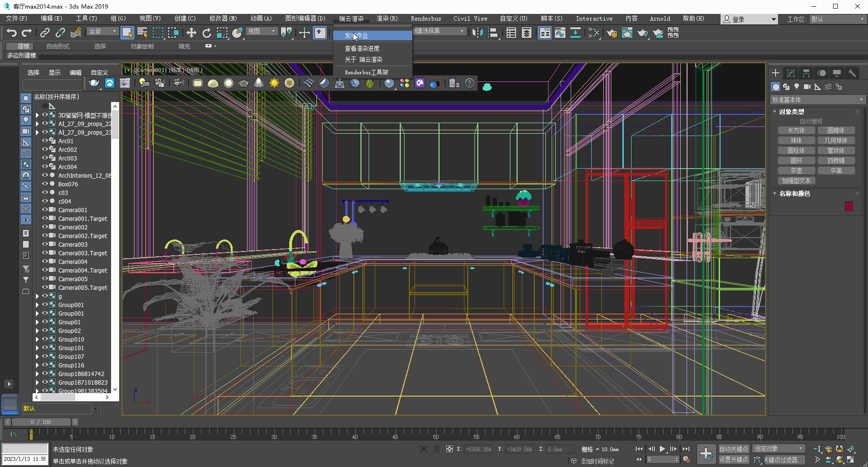Viewport: 868px width, 467px height.
Task: Choose the Select and Move tool
Action: (191, 33)
